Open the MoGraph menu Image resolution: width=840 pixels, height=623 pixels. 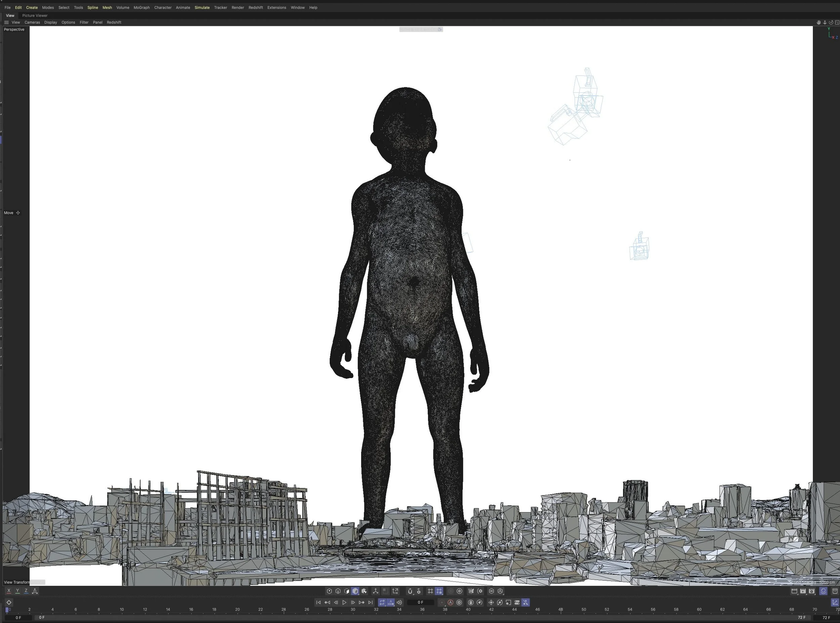(x=142, y=7)
